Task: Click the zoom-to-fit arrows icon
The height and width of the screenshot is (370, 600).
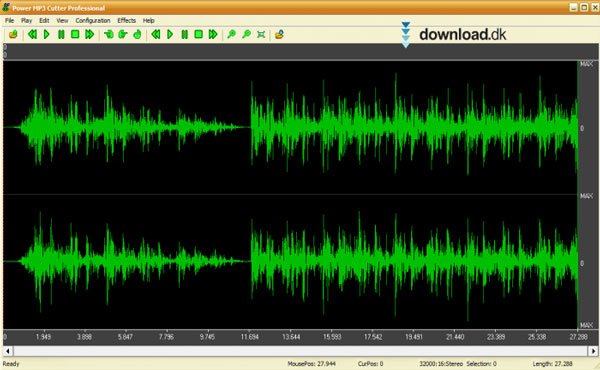Action: pos(261,34)
